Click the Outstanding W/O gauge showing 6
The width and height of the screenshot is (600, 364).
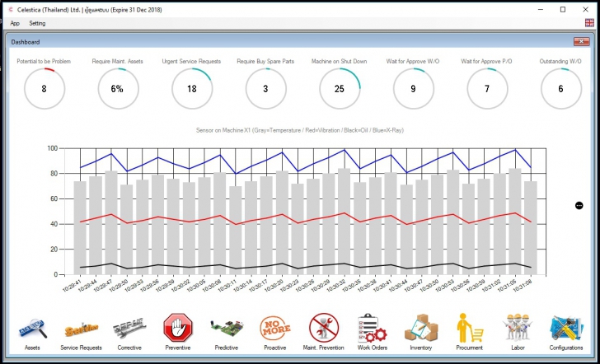[561, 89]
